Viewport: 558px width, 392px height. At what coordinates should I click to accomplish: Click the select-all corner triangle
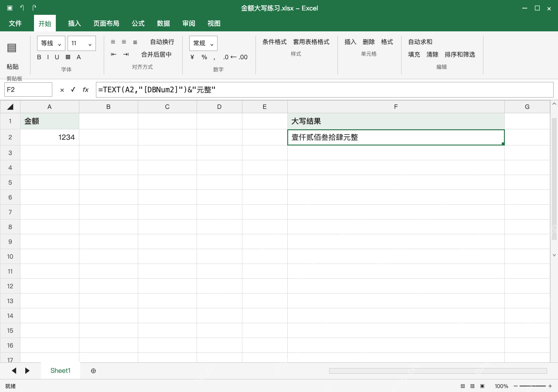(10, 107)
